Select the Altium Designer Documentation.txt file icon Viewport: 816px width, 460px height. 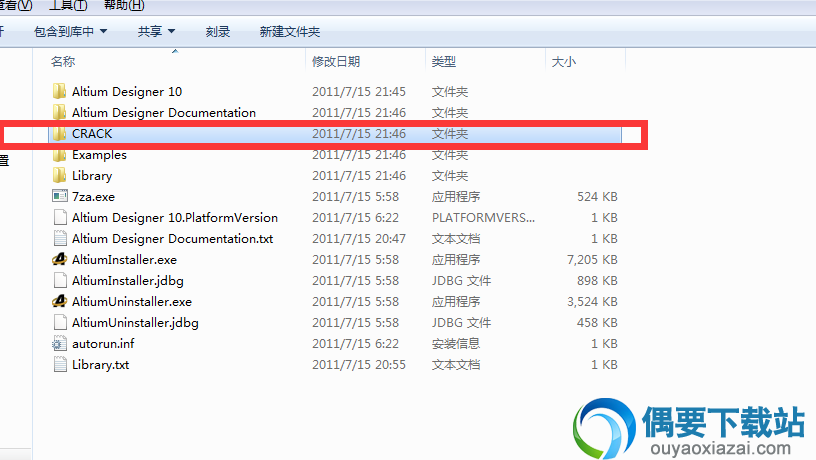(60, 238)
